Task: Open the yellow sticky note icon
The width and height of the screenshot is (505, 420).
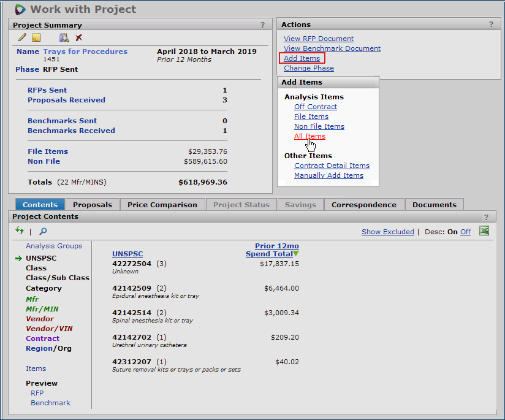Action: (x=37, y=38)
